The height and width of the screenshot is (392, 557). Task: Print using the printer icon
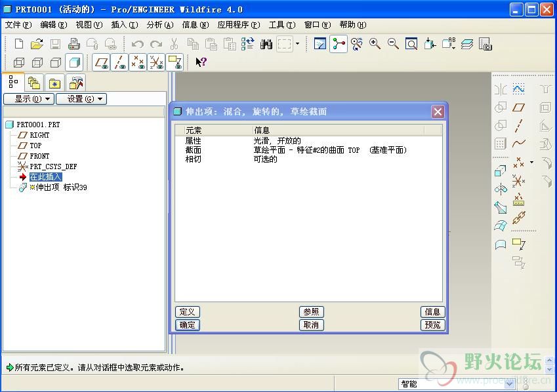click(x=74, y=44)
